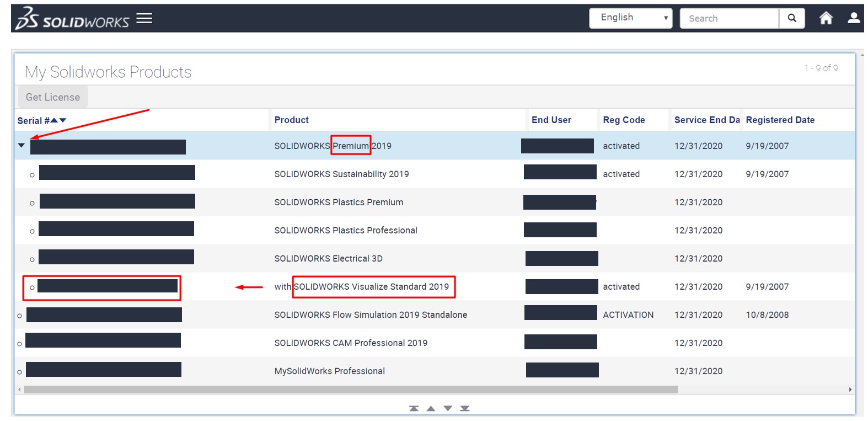Click the My Solidworks Products heading
The width and height of the screenshot is (868, 421).
click(108, 72)
